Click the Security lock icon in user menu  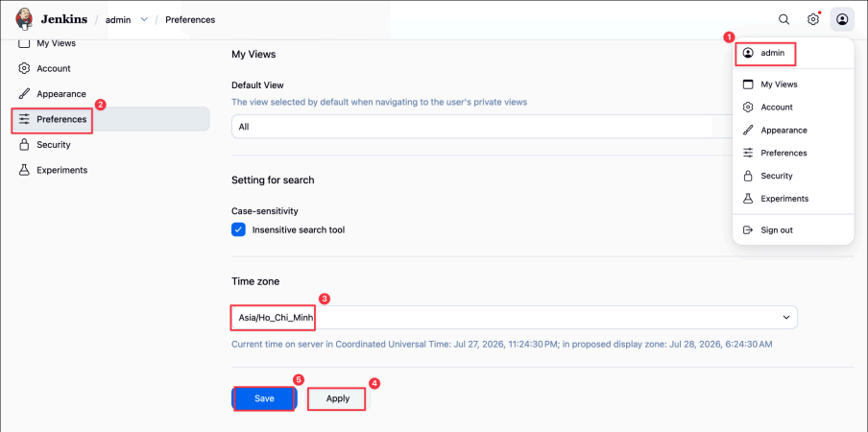coord(748,176)
